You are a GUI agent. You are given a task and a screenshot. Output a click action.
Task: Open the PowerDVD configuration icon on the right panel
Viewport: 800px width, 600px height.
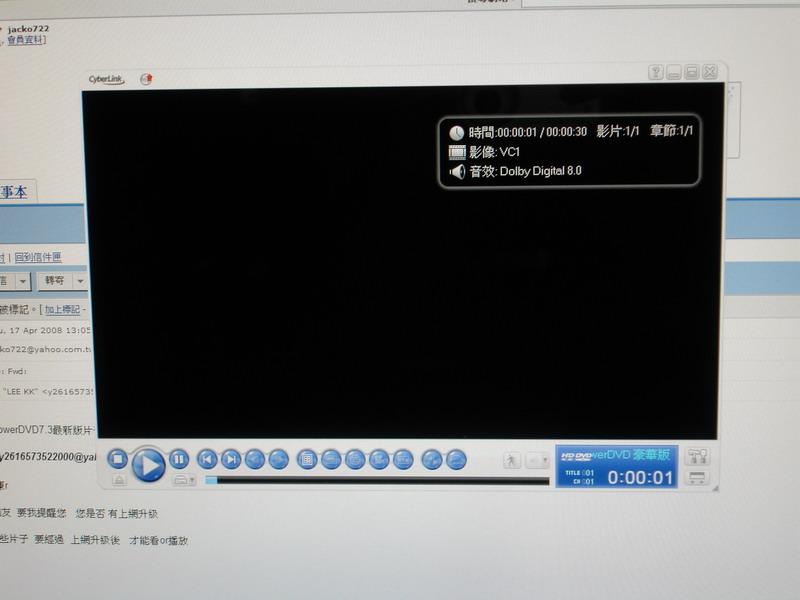[699, 456]
